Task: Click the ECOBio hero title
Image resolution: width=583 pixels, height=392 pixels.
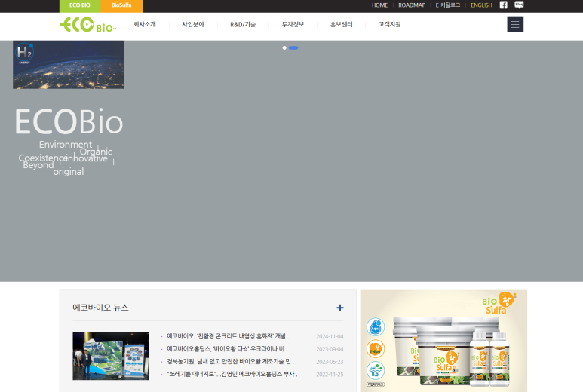Action: (69, 121)
